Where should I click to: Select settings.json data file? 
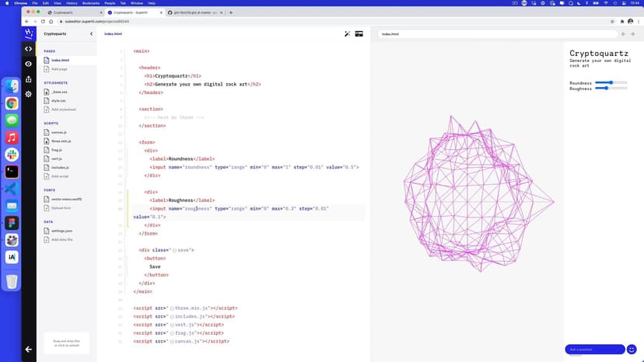coord(62,231)
